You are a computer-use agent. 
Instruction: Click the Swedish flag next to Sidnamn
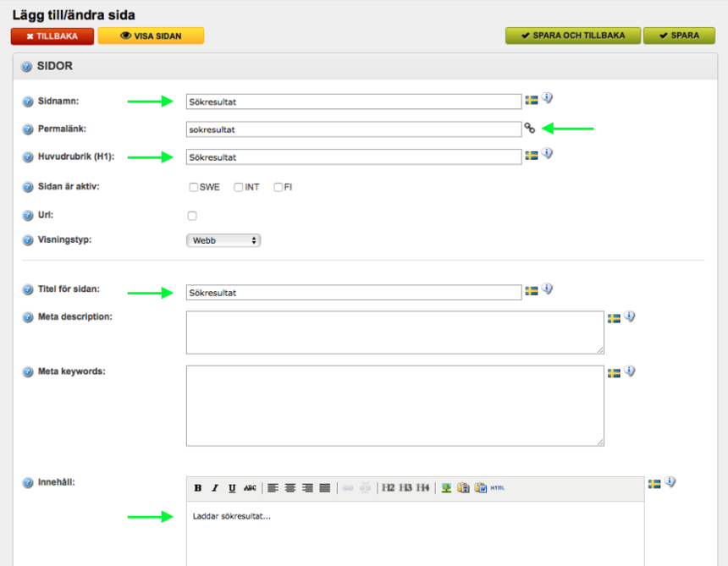point(532,101)
